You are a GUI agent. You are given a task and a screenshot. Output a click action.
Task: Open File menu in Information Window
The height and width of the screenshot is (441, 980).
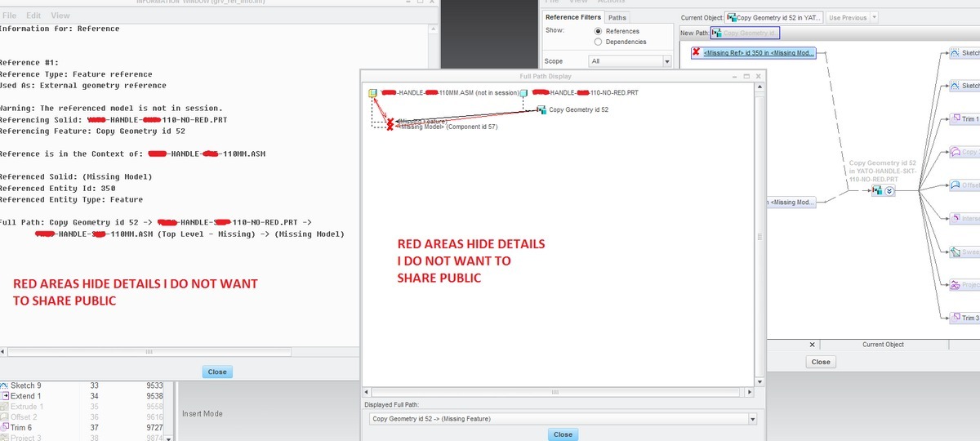point(10,16)
